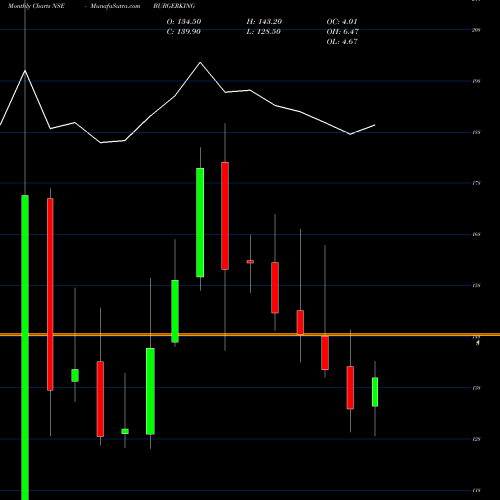
Task: Select the close price C: 139.90
Action: (x=184, y=32)
